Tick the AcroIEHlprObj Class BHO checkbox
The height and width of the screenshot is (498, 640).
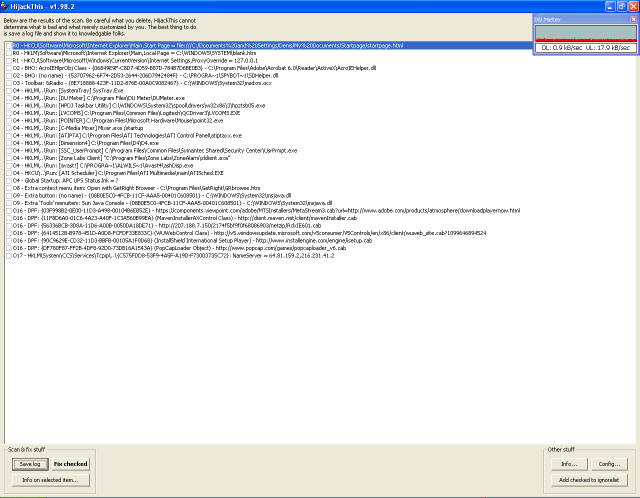(x=9, y=68)
